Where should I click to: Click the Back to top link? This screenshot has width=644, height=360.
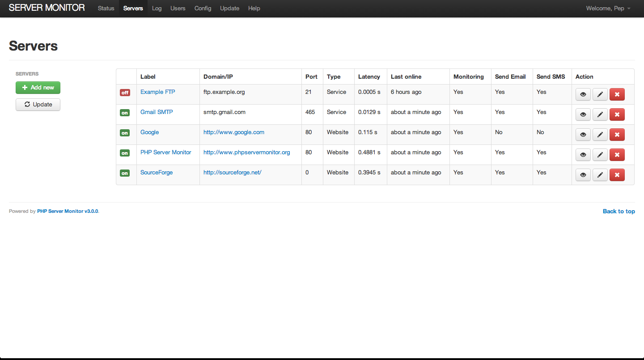tap(619, 212)
